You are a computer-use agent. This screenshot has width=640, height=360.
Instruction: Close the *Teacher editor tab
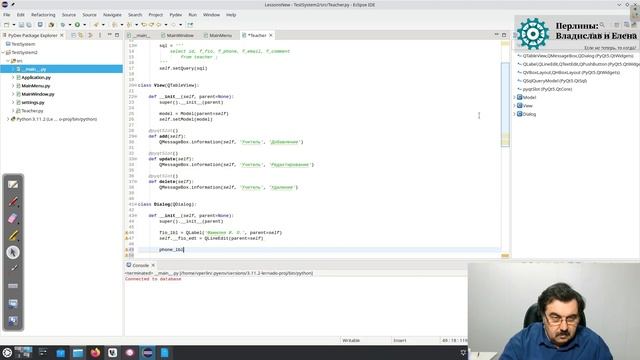[271, 36]
